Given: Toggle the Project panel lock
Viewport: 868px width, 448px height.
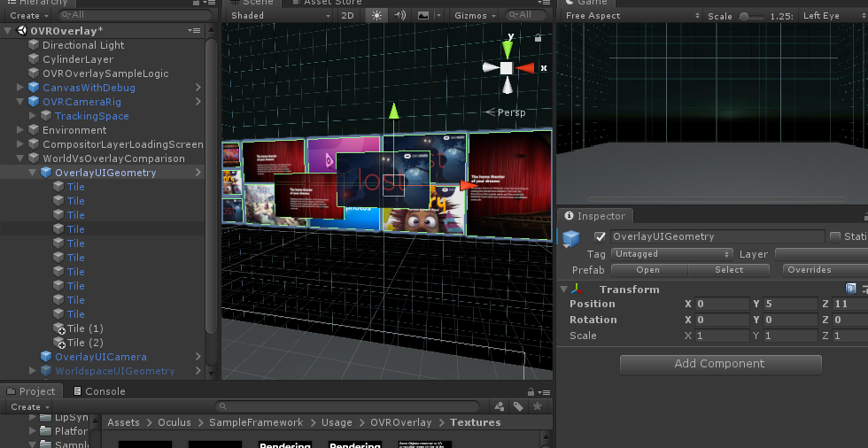Looking at the screenshot, I should [531, 391].
